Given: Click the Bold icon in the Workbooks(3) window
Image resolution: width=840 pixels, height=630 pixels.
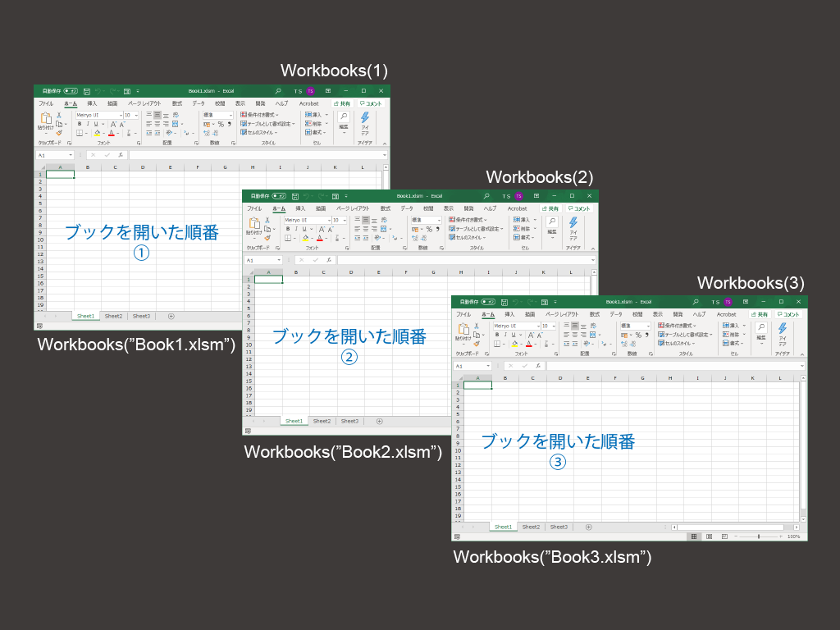Looking at the screenshot, I should click(497, 335).
